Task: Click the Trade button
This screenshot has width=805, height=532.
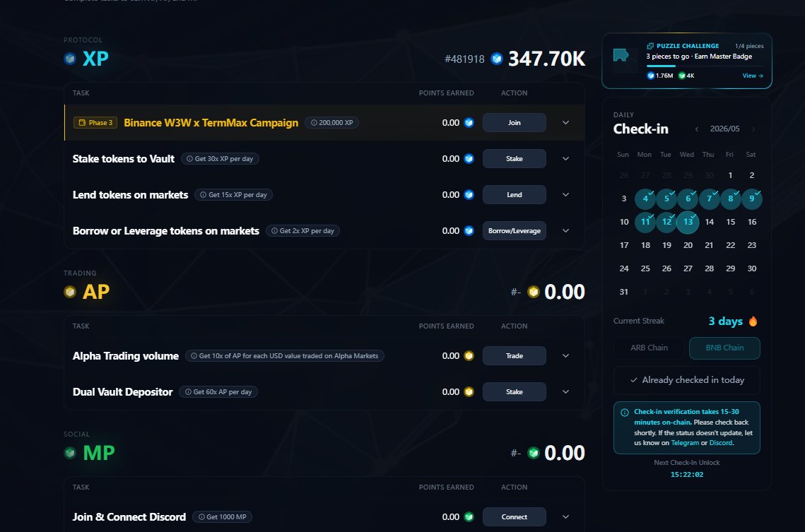Action: click(x=515, y=355)
